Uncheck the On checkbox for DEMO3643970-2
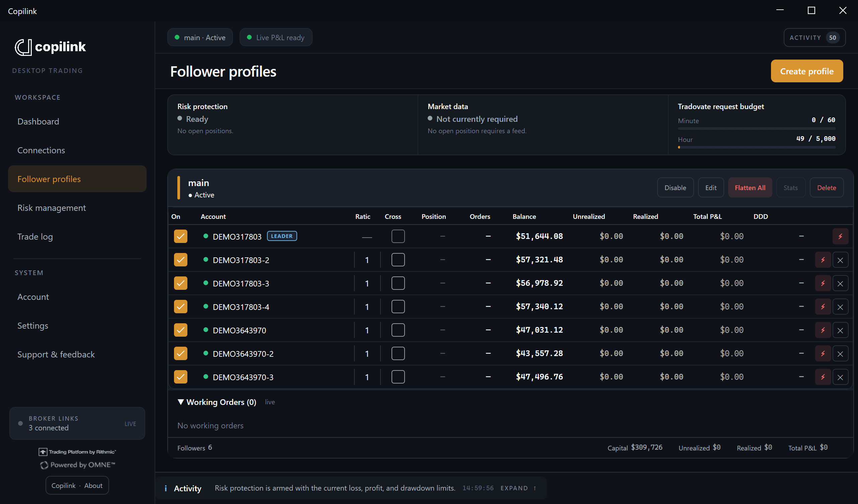 (180, 353)
